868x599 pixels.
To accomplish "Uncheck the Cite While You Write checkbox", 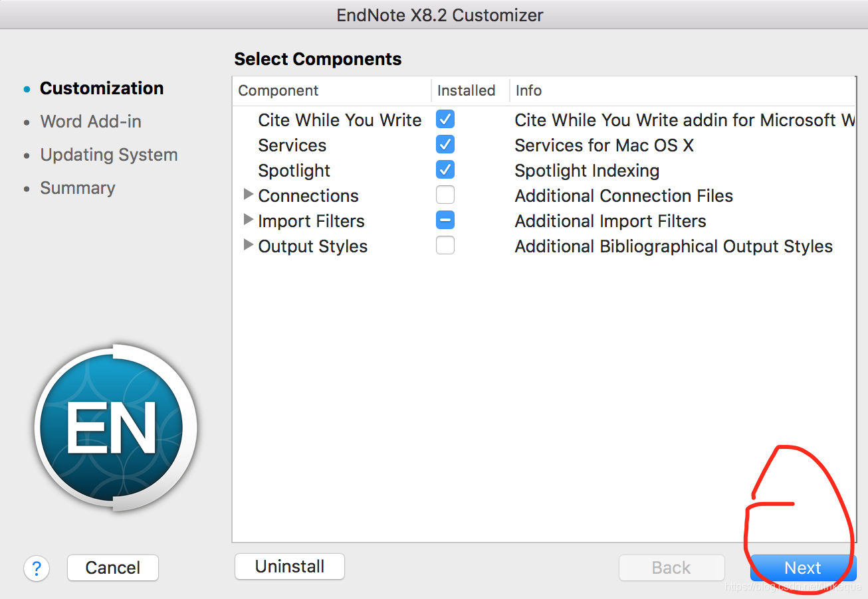I will (x=445, y=119).
